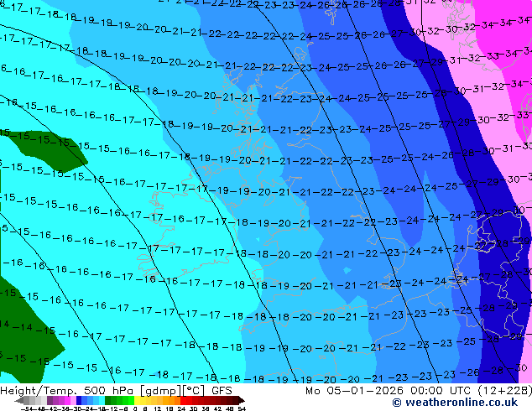This screenshot has width=532, height=411.
Task: Click the [gdmp] unit label in the title
Action: [161, 391]
